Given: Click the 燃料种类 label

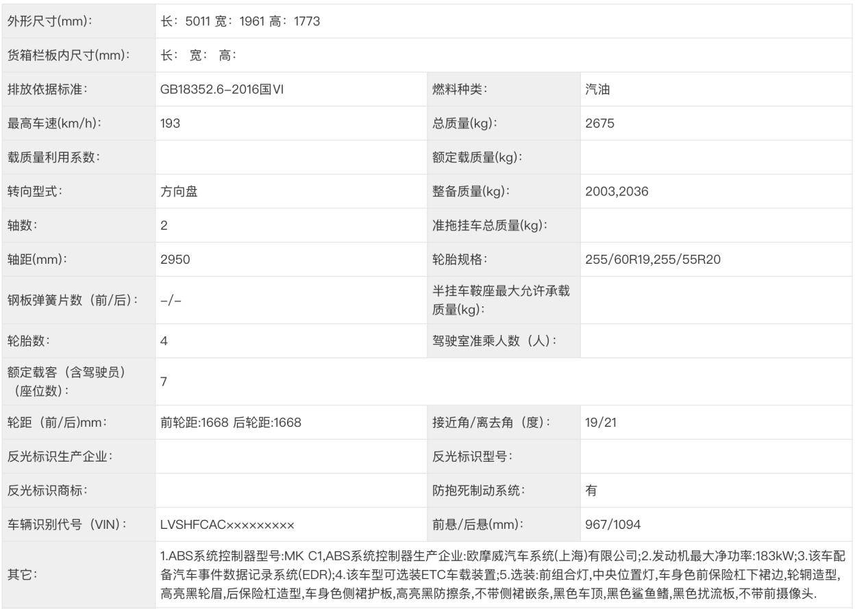Looking at the screenshot, I should tap(460, 89).
